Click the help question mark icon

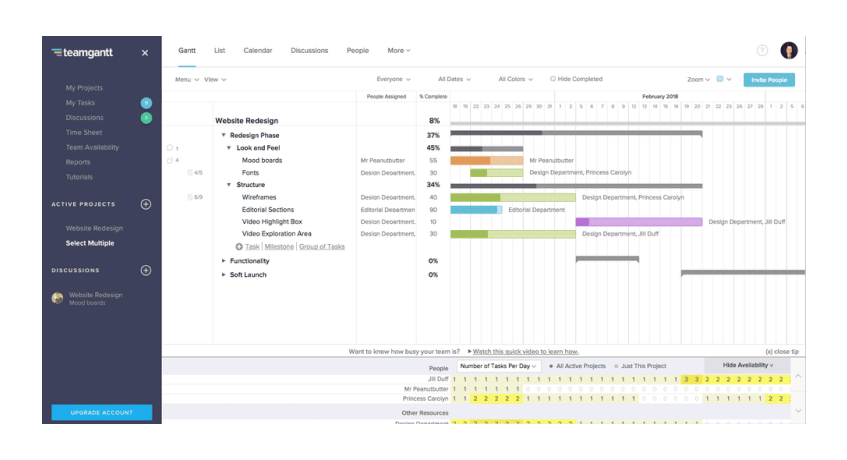click(x=762, y=51)
